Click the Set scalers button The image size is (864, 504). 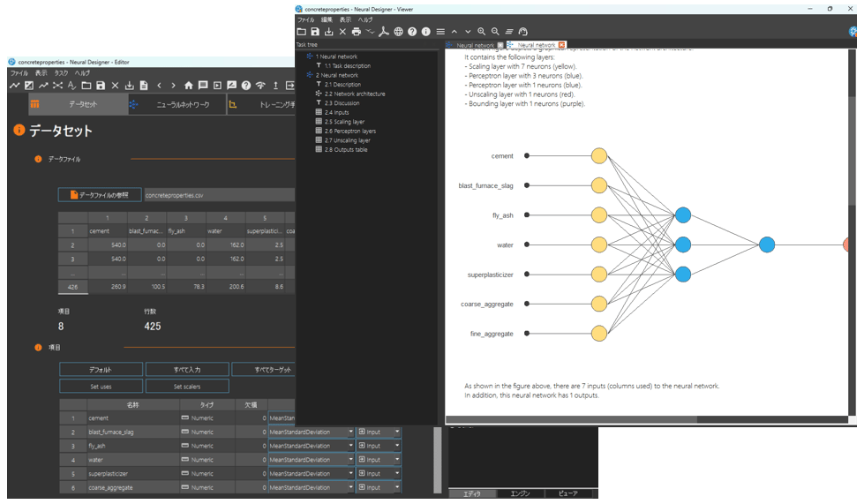point(187,386)
